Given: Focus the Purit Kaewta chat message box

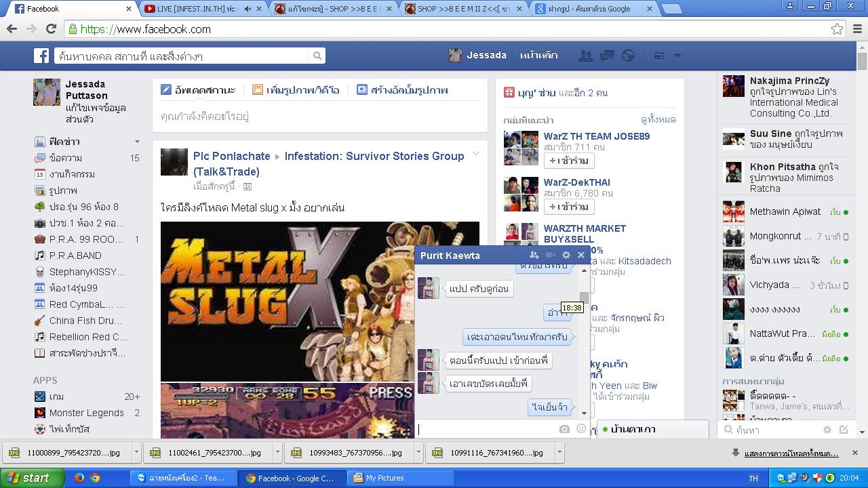Looking at the screenshot, I should (x=487, y=429).
